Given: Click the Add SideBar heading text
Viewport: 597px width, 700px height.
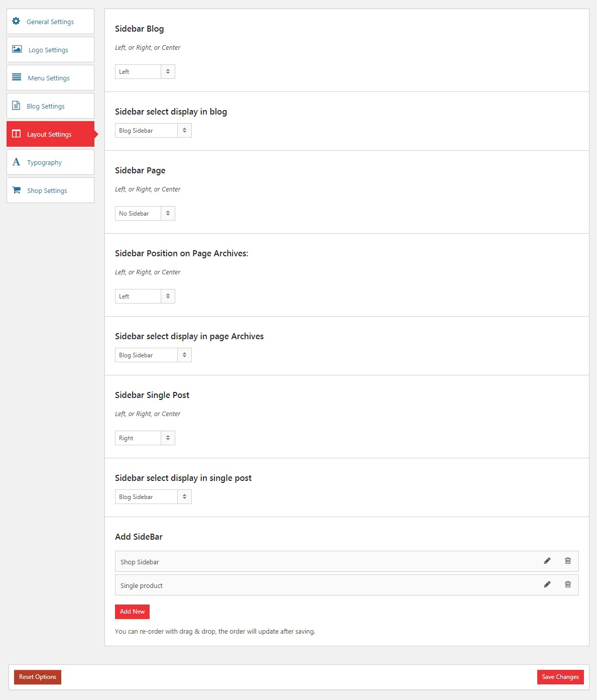Looking at the screenshot, I should tap(139, 537).
